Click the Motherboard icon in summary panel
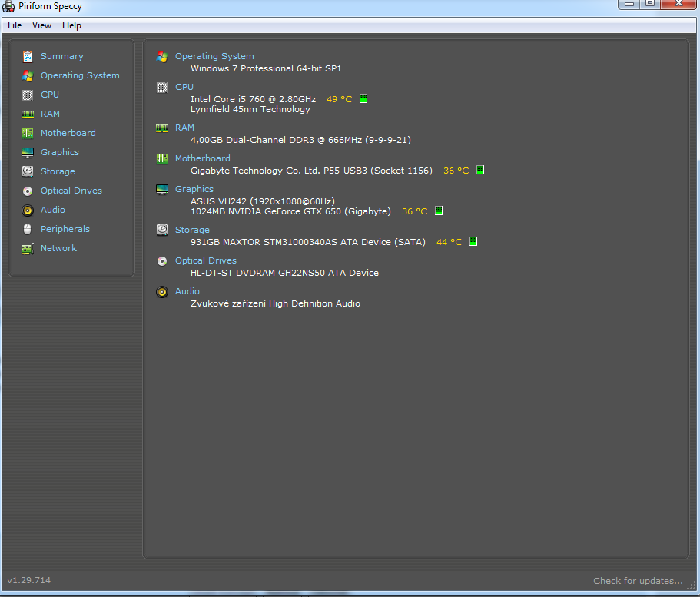The height and width of the screenshot is (597, 700). click(x=162, y=158)
